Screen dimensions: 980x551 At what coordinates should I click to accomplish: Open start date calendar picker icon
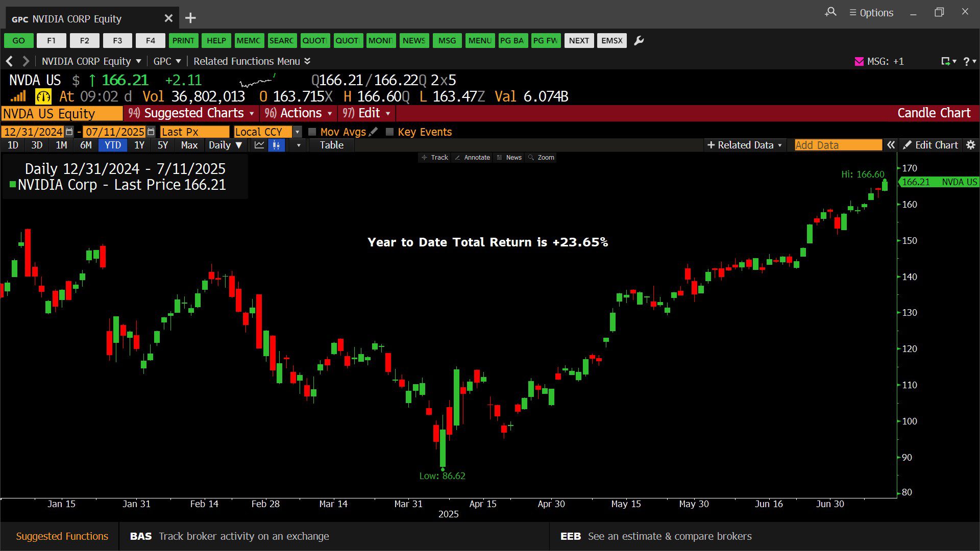[69, 132]
